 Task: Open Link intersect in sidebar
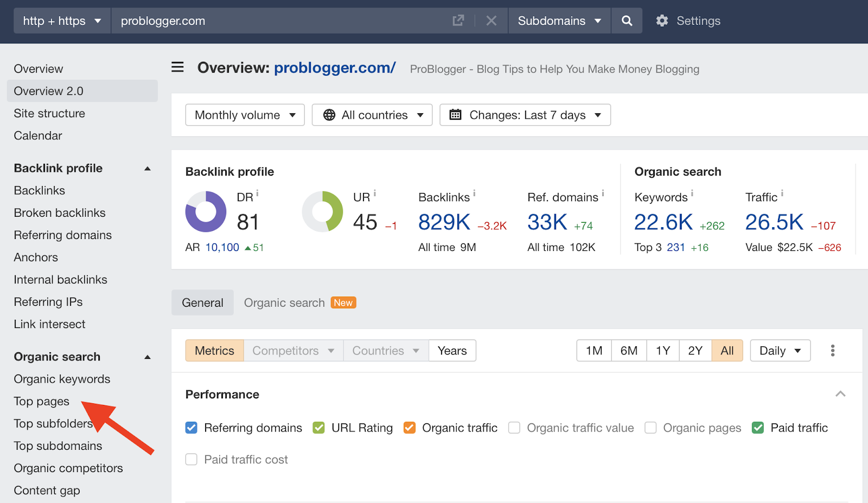(50, 324)
